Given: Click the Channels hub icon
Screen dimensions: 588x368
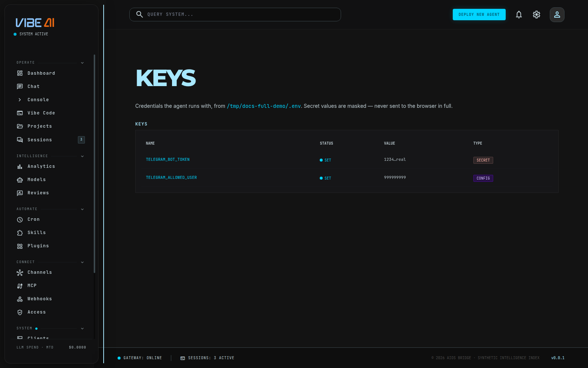Looking at the screenshot, I should 20,272.
